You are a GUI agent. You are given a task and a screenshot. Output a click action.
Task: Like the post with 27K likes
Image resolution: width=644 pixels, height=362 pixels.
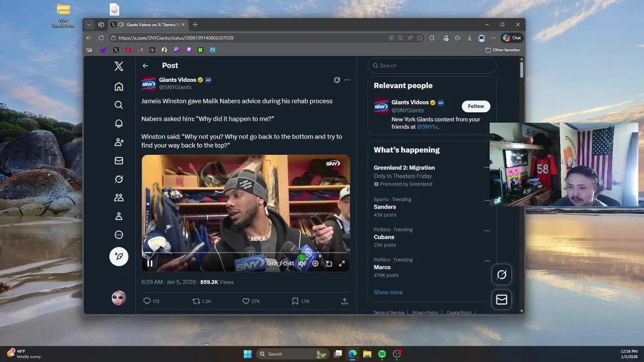coord(251,301)
